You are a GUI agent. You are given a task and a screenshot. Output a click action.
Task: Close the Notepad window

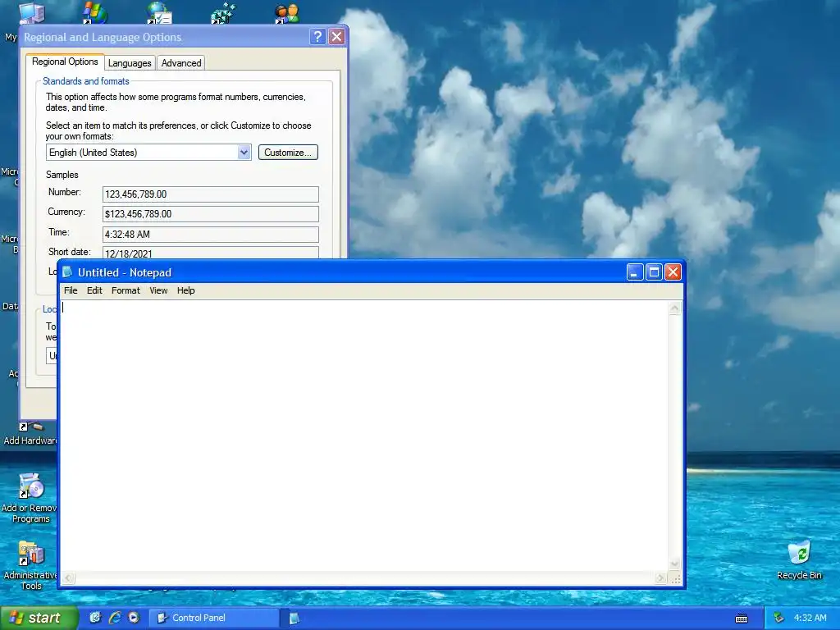coord(673,272)
